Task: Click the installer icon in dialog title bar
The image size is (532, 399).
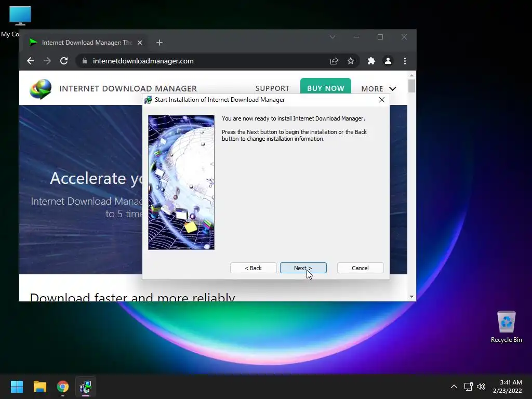Action: click(x=148, y=100)
